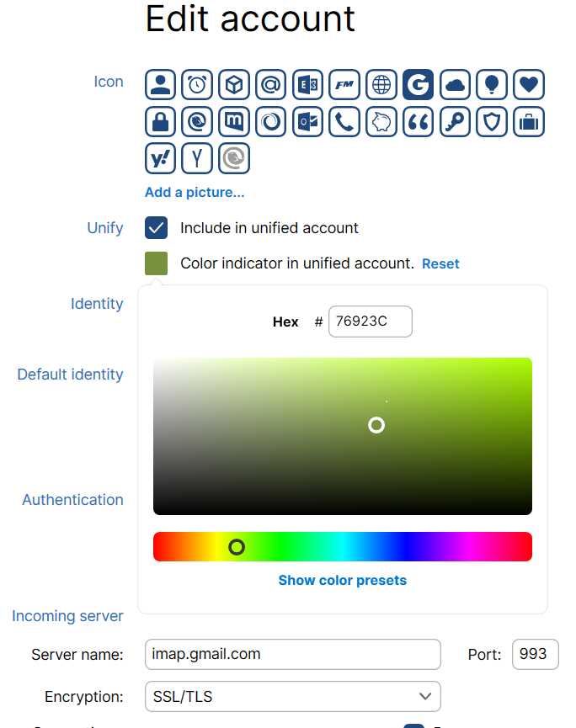Click the Hex color value field

[x=371, y=321]
